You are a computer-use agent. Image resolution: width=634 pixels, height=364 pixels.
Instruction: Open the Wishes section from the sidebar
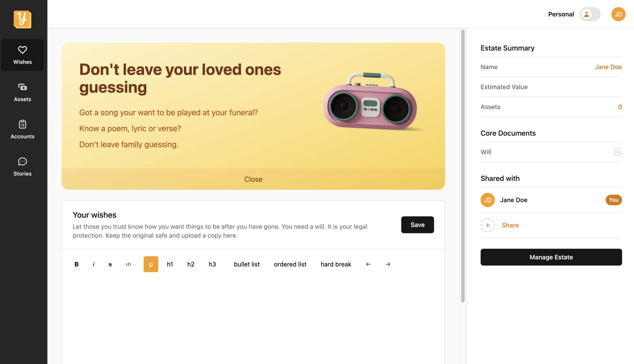(22, 55)
